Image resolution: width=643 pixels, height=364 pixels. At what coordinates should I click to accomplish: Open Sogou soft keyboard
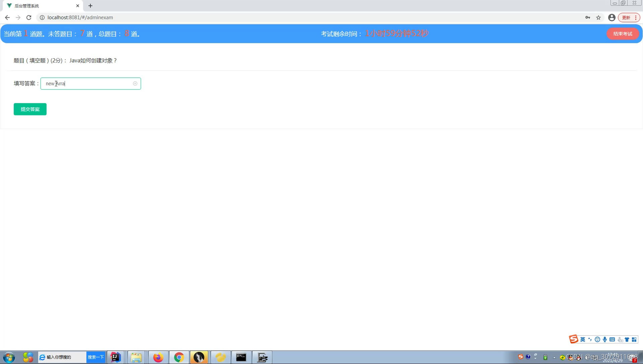612,340
